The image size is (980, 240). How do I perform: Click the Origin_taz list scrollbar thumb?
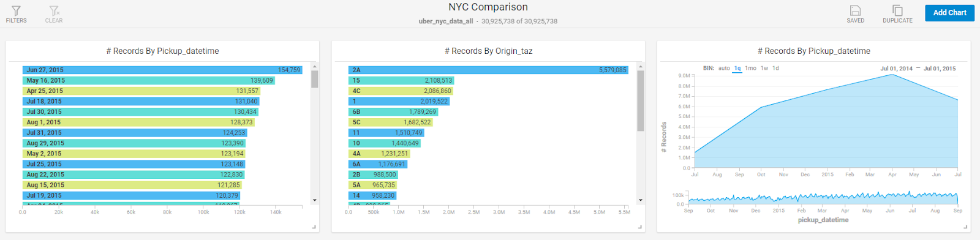tap(641, 101)
